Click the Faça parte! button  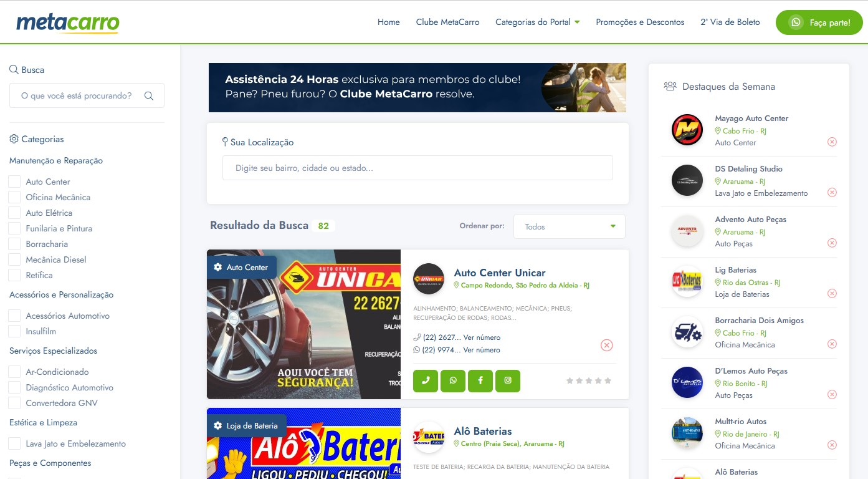point(819,22)
